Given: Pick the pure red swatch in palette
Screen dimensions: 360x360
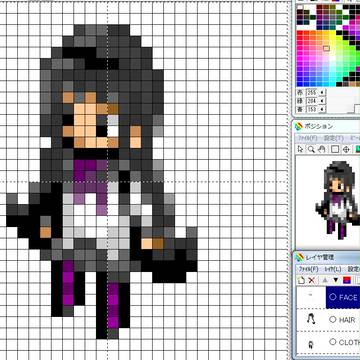Looking at the screenshot, I should click(x=300, y=34).
